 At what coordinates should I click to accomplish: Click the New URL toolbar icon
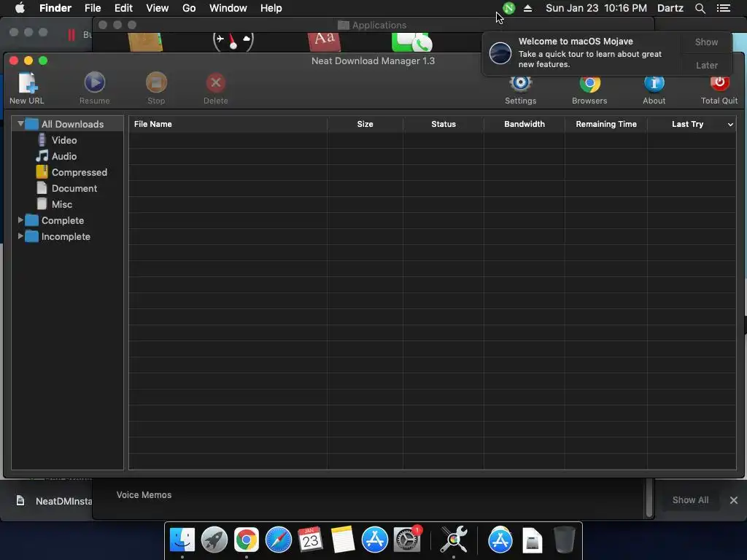click(27, 83)
